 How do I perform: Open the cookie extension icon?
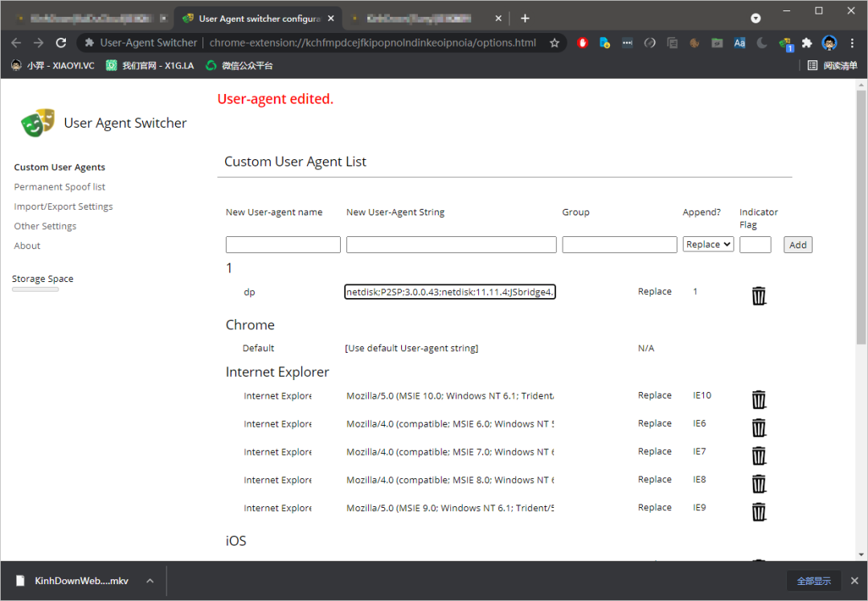pos(694,43)
